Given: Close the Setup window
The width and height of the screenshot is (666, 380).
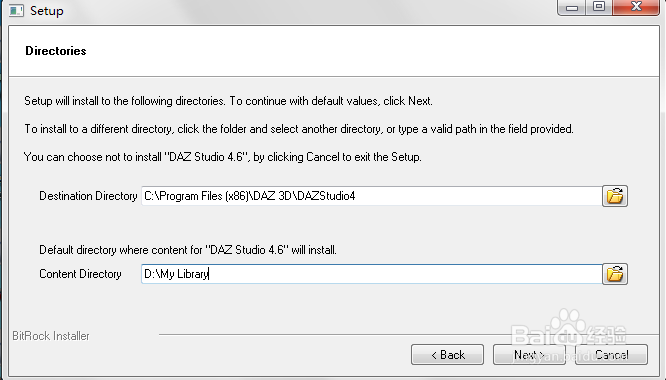Looking at the screenshot, I should coord(636,7).
